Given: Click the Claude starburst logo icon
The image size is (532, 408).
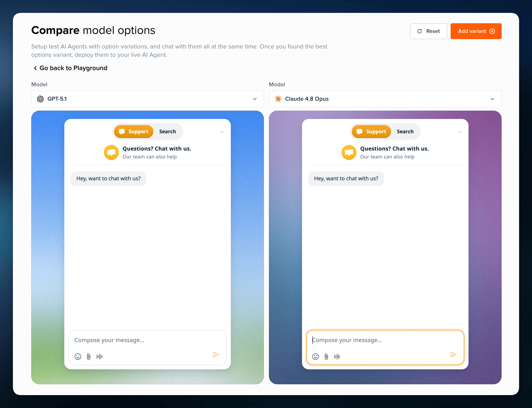Looking at the screenshot, I should [x=278, y=99].
